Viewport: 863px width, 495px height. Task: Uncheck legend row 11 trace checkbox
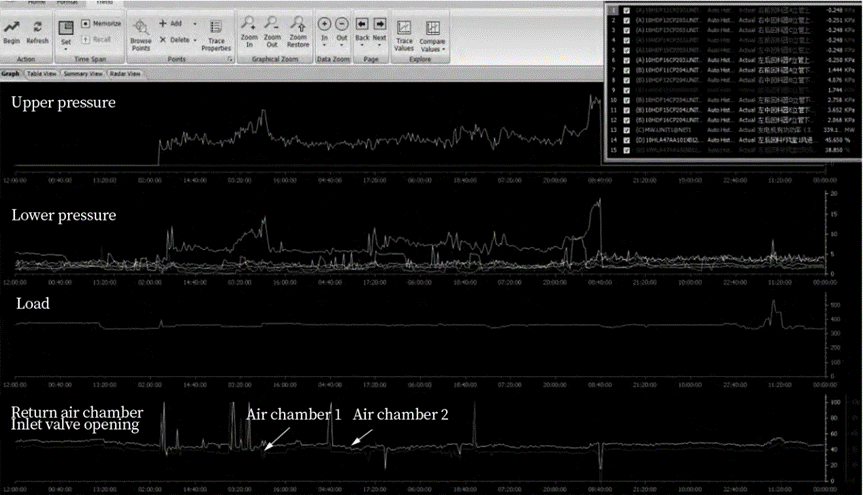click(x=626, y=110)
